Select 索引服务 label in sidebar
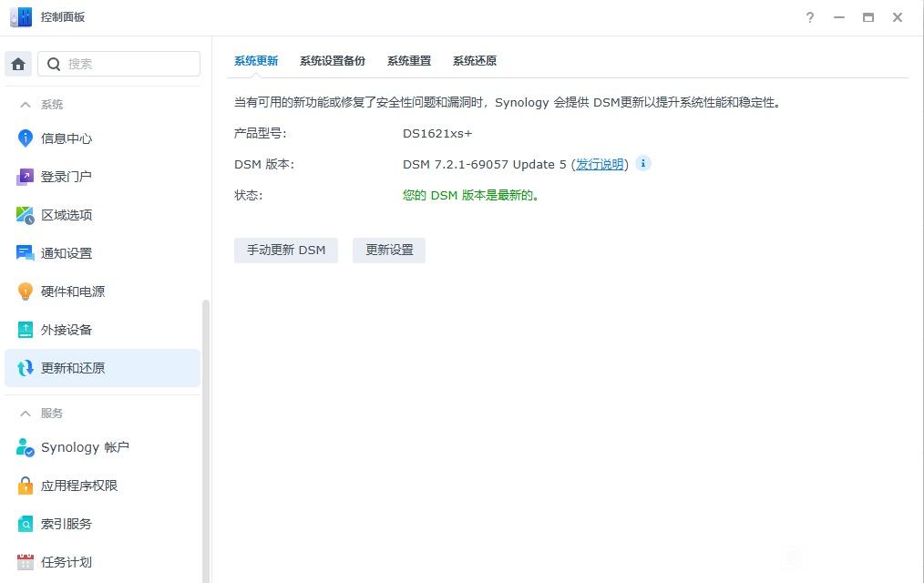Viewport: 924px width, 583px height. pos(67,524)
